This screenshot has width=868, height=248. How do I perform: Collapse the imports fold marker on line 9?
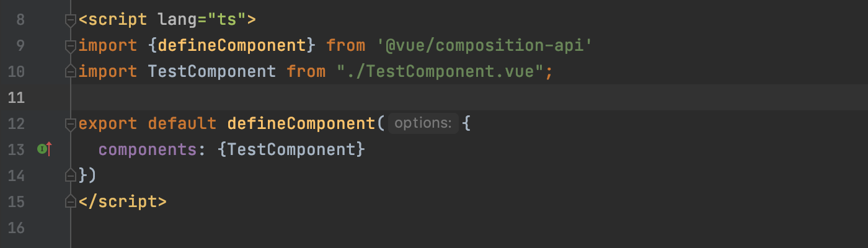[71, 46]
